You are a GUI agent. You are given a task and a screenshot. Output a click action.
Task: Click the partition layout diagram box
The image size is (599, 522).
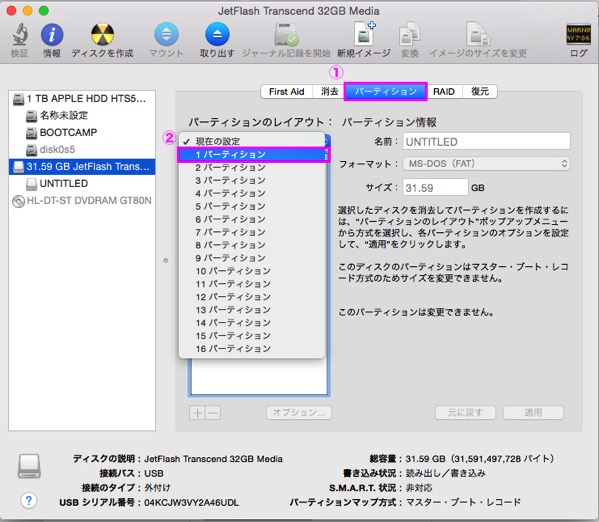259,376
